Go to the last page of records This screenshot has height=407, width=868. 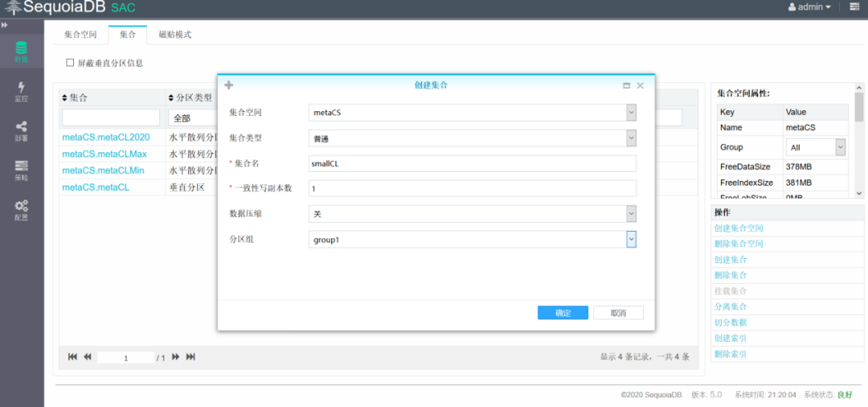(190, 357)
